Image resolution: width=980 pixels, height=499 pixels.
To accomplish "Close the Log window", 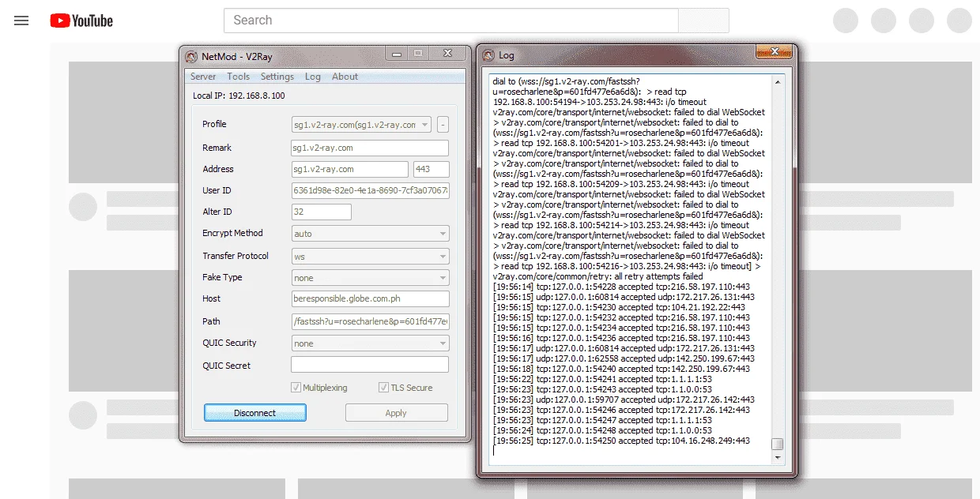I will tap(774, 52).
